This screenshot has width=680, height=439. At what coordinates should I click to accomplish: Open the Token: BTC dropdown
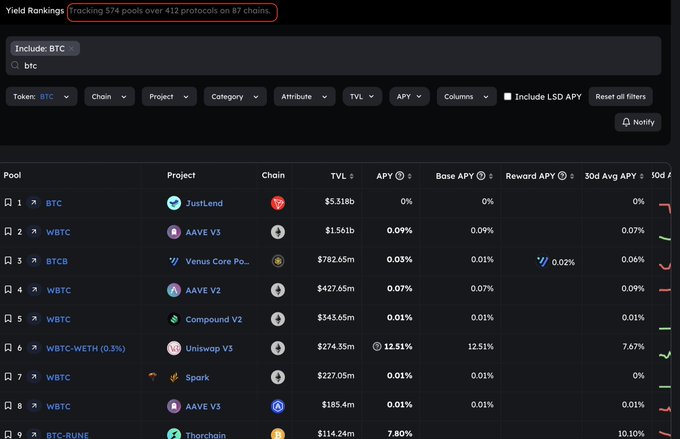click(42, 96)
